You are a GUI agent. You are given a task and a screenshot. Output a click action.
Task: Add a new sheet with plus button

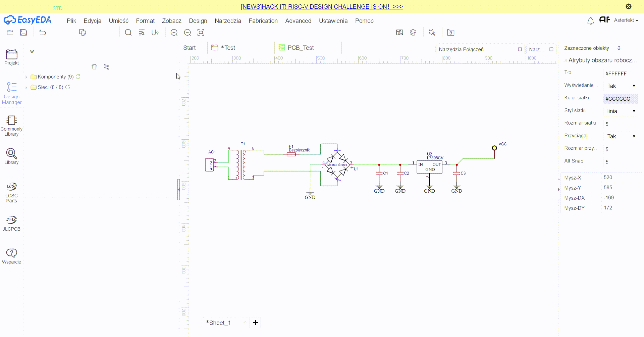[256, 323]
